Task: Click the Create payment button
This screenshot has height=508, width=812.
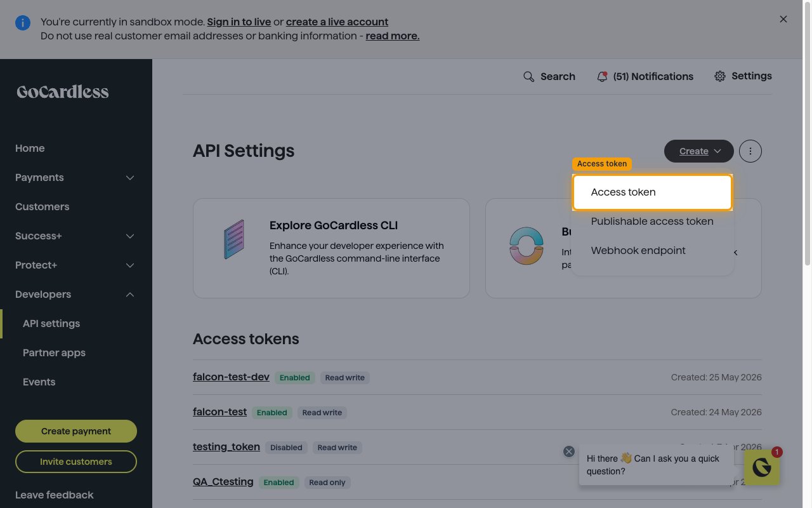Action: [x=76, y=431]
